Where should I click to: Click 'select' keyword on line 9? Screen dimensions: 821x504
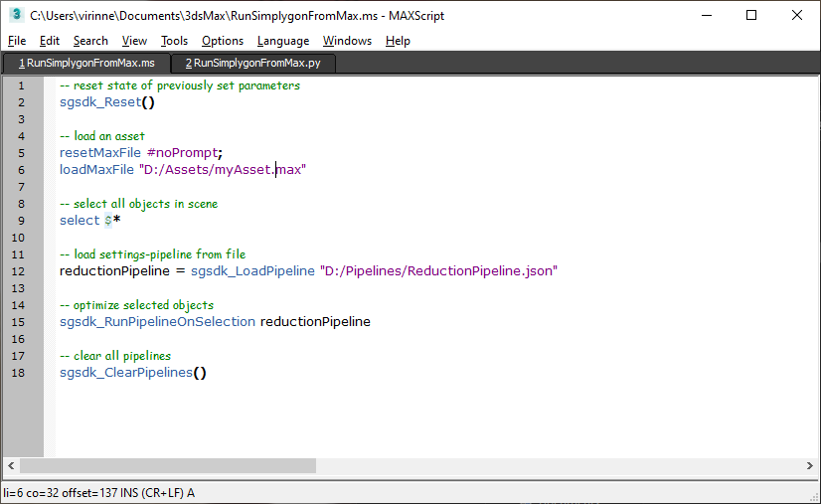pos(80,221)
